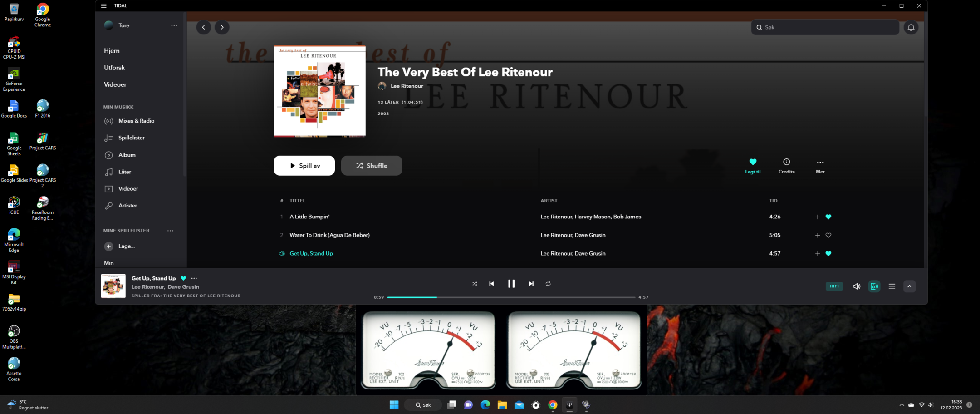
Task: Open Utforsk in the sidebar
Action: click(x=114, y=68)
